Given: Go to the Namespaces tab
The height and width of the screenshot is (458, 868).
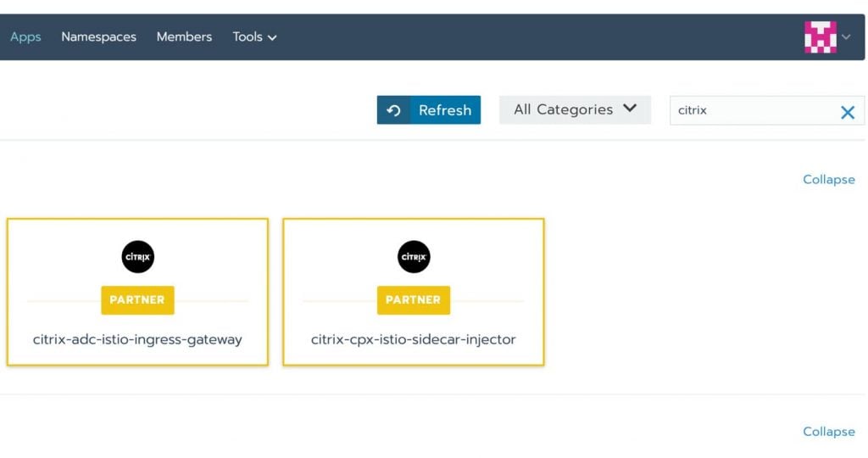Looking at the screenshot, I should point(98,37).
